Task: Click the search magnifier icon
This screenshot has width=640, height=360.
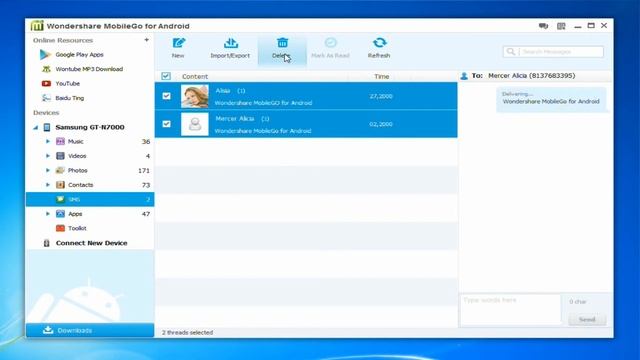Action: (x=510, y=51)
